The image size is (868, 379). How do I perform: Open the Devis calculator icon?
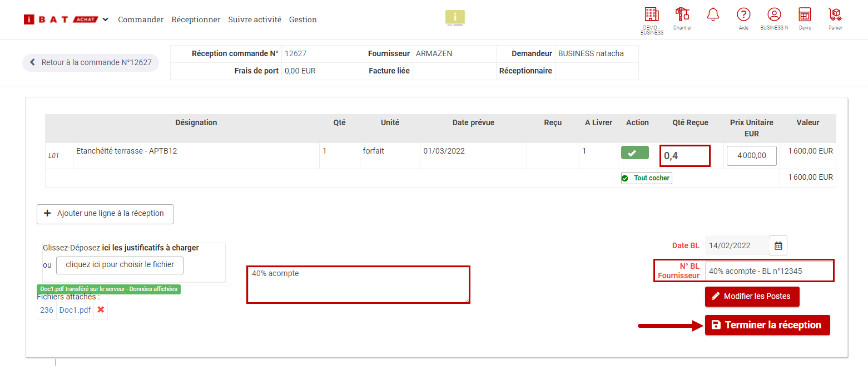click(x=805, y=14)
